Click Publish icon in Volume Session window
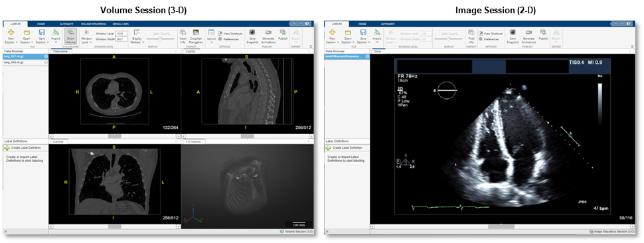Screen dimensions: 644x243 coord(283,33)
